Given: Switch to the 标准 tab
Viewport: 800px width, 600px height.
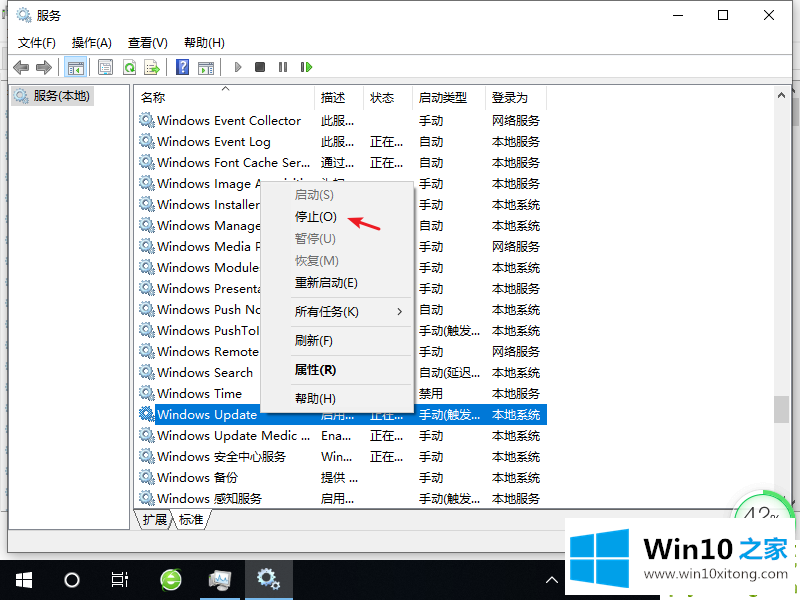Looking at the screenshot, I should coord(191,519).
